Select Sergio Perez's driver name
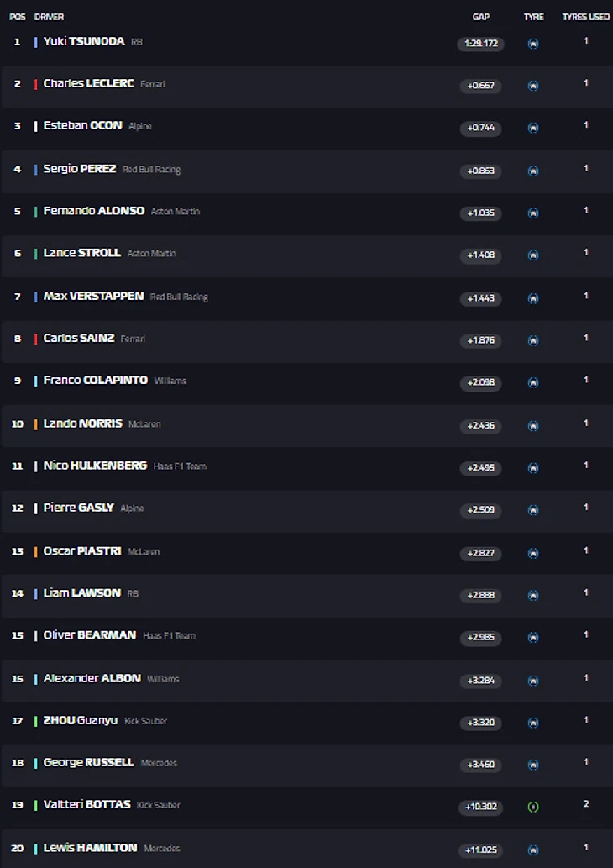Screen dimensions: 613x868 [x=80, y=169]
